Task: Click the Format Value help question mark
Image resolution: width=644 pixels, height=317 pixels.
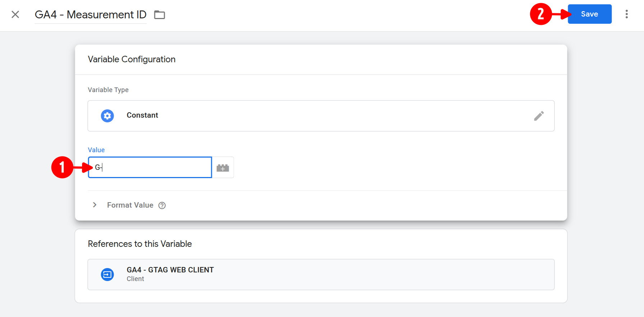Action: [x=162, y=205]
